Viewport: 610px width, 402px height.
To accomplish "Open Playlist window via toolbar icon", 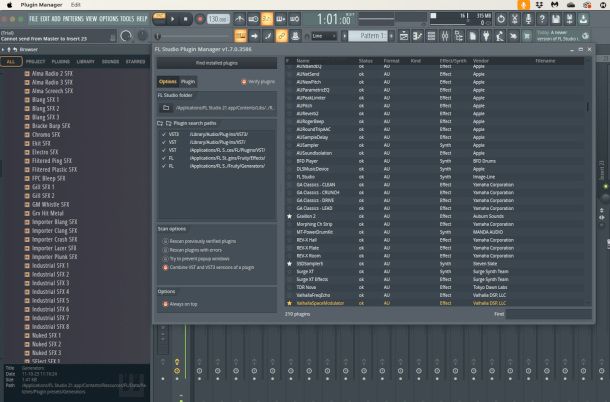I will tap(404, 36).
